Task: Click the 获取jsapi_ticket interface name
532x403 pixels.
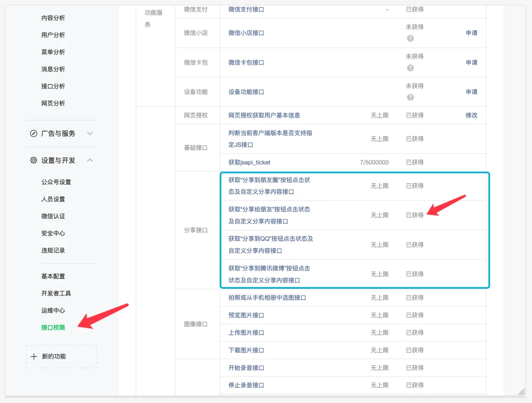Action: click(x=249, y=163)
